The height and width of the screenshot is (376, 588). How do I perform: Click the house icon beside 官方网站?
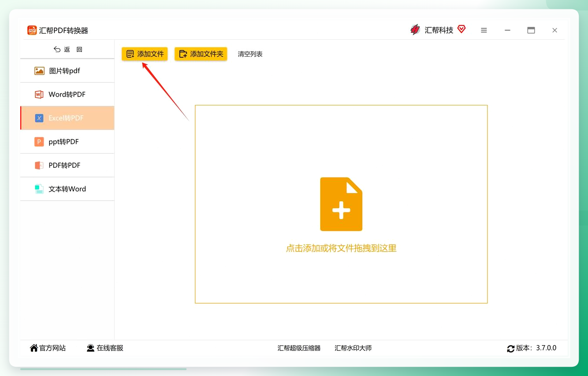click(34, 348)
